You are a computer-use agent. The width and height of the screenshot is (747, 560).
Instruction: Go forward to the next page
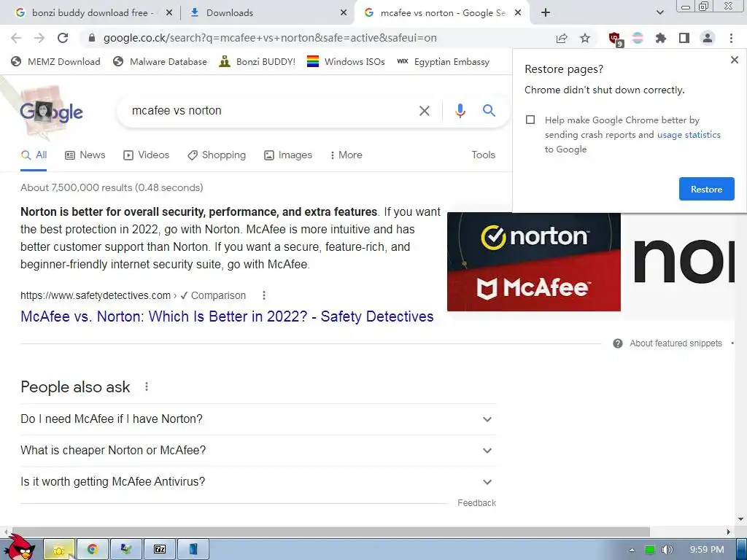pyautogui.click(x=39, y=38)
